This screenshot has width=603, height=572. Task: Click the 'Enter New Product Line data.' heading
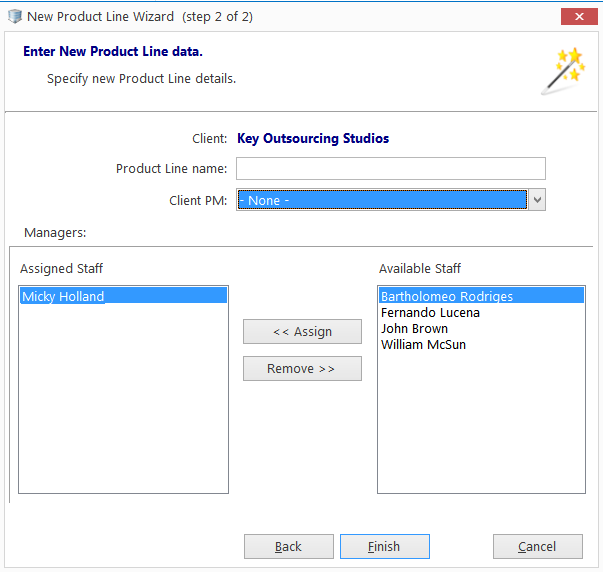click(113, 51)
